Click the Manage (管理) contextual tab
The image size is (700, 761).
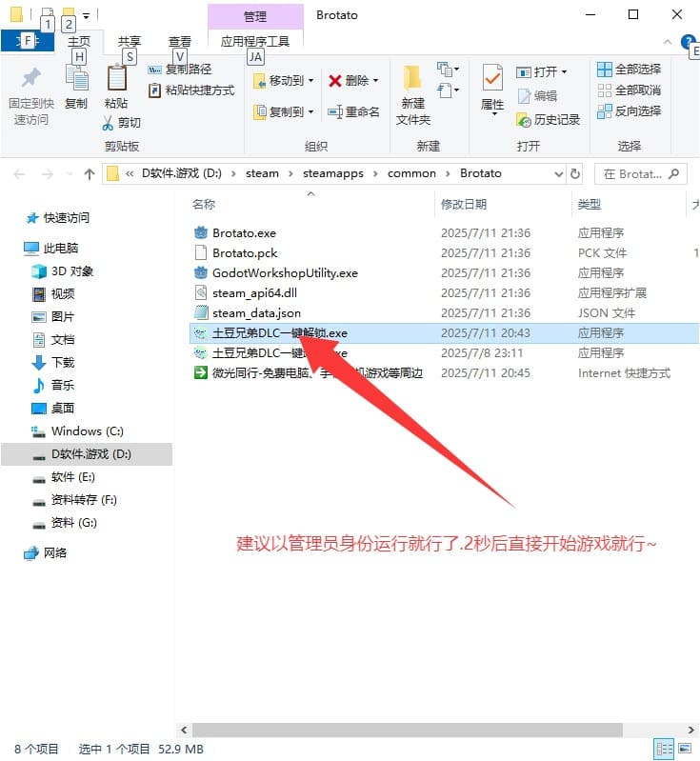pos(255,16)
